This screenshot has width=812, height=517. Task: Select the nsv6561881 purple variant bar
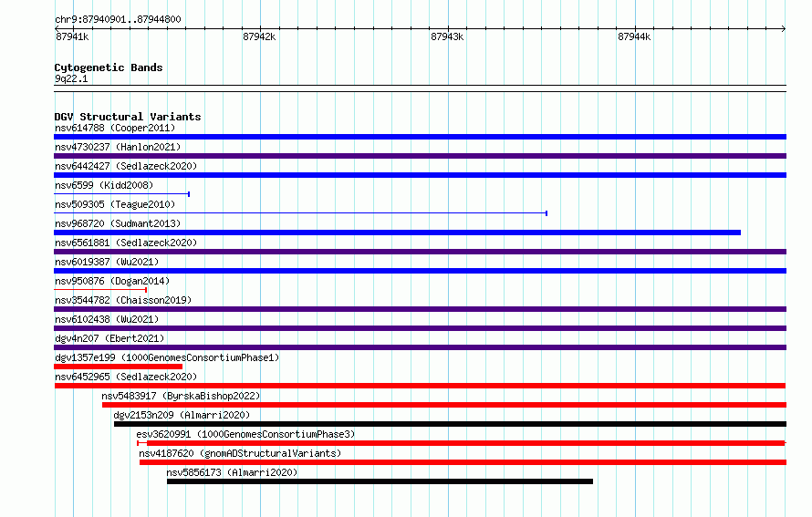click(420, 252)
